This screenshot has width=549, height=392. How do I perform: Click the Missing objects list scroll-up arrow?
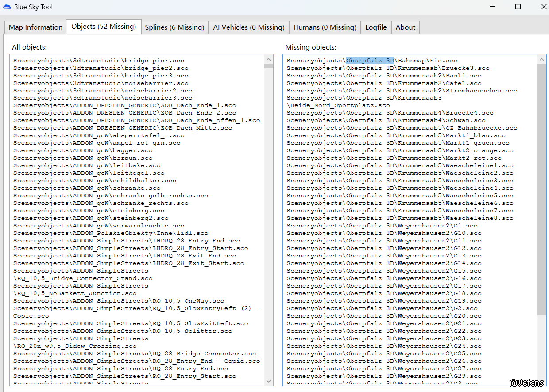click(541, 60)
